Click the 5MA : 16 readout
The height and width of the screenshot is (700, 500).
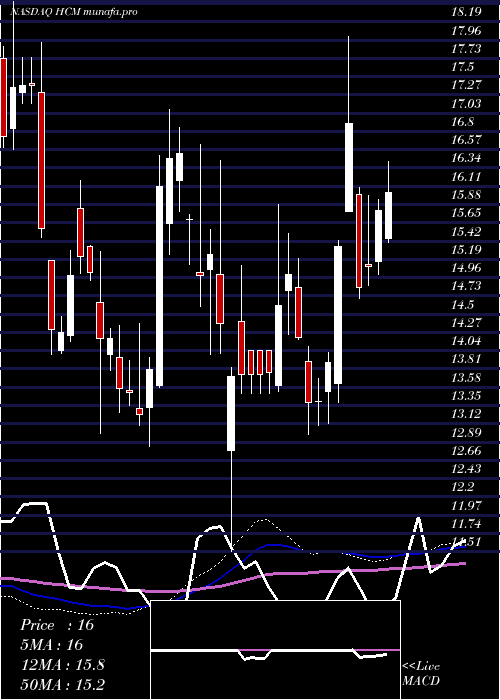point(52,645)
